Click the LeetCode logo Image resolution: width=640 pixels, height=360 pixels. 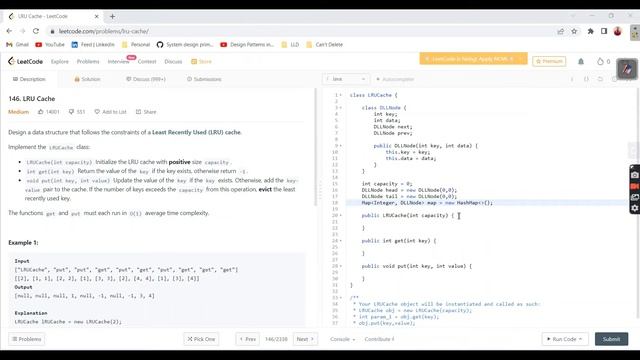25,61
